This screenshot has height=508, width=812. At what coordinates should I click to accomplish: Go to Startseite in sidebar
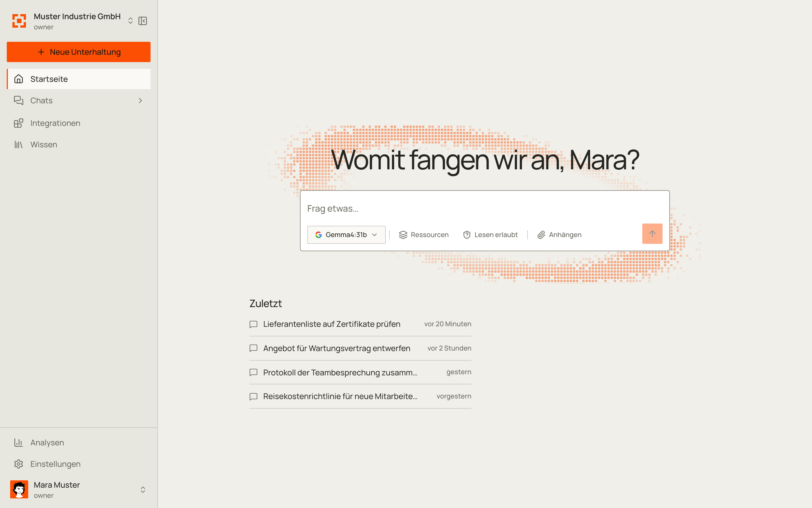(78, 79)
